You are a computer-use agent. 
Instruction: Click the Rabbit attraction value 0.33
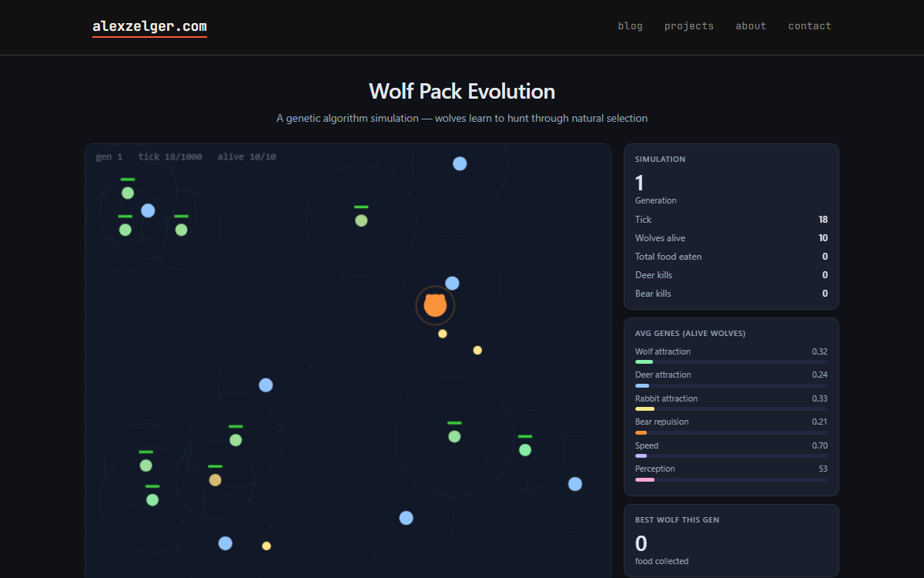pos(819,398)
